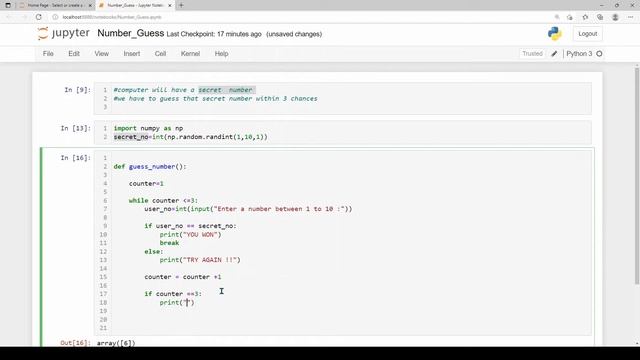Screen dimensions: 640x360
Task: Click the site information icon in the address bar
Action: [x=55, y=17]
